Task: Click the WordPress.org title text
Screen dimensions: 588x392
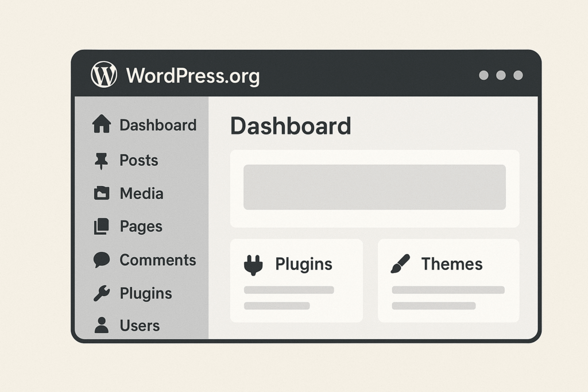Action: tap(192, 76)
